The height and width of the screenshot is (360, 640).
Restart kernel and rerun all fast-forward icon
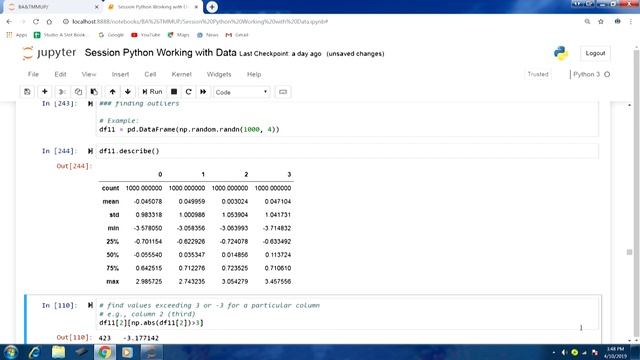203,92
